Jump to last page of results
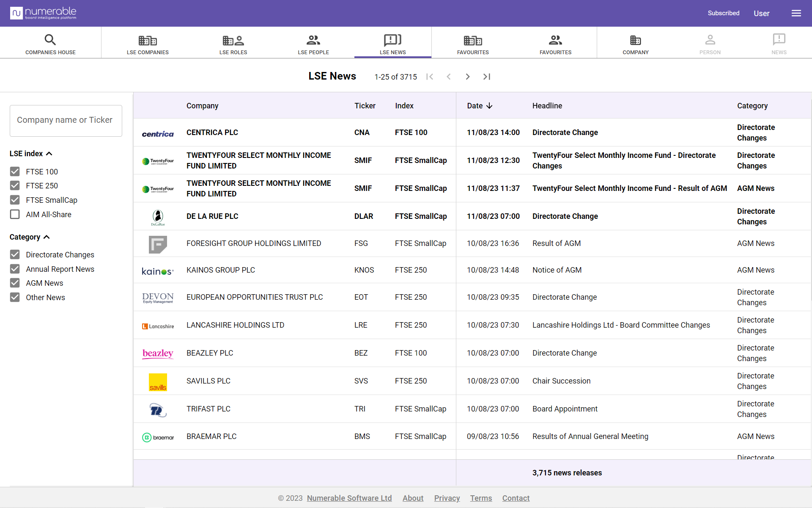 tap(487, 77)
